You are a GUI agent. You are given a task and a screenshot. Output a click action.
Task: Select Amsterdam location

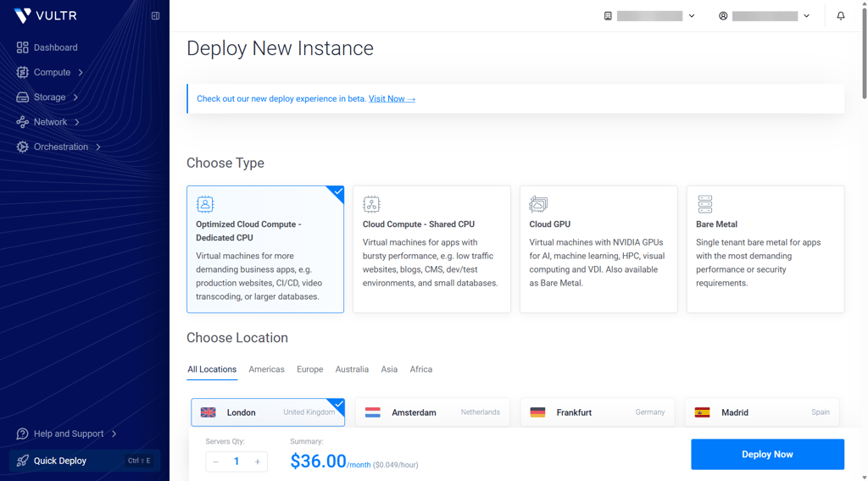[432, 412]
